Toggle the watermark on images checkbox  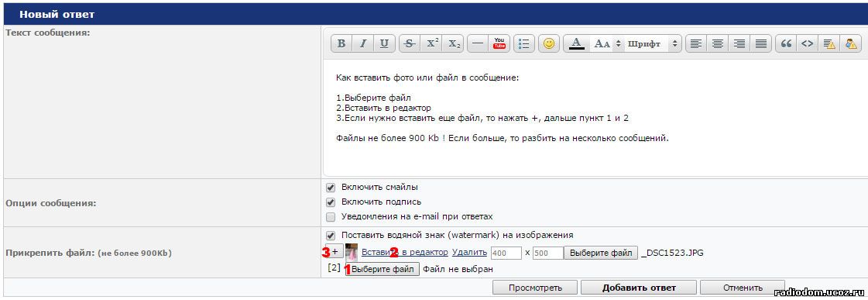331,235
